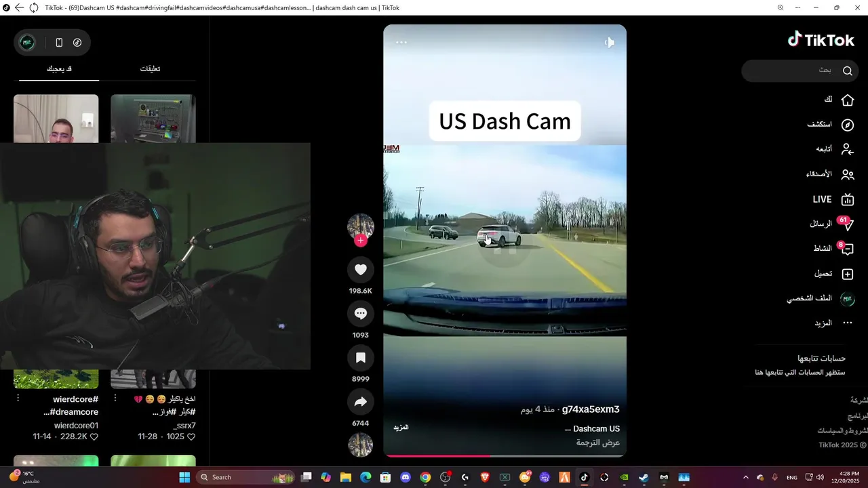Image resolution: width=868 pixels, height=488 pixels.
Task: Go to لك For You home
Action: (x=838, y=100)
